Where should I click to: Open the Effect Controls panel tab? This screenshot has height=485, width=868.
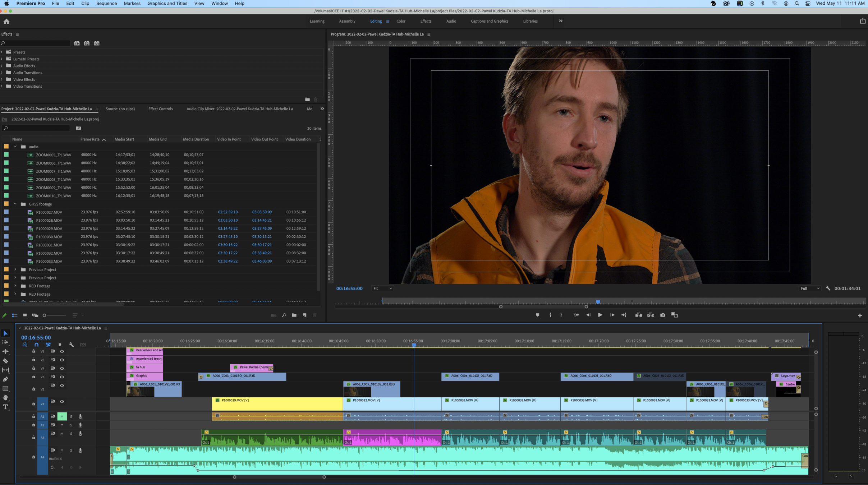click(x=160, y=109)
